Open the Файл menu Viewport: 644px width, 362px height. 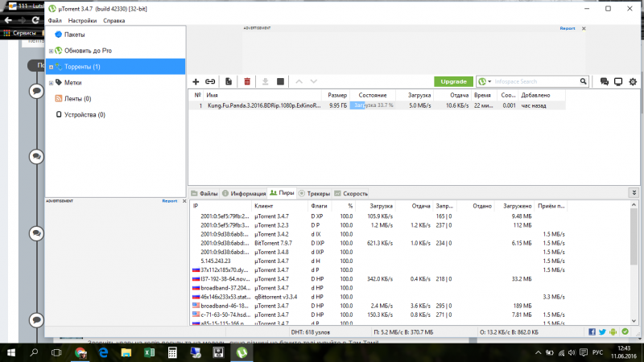(55, 20)
